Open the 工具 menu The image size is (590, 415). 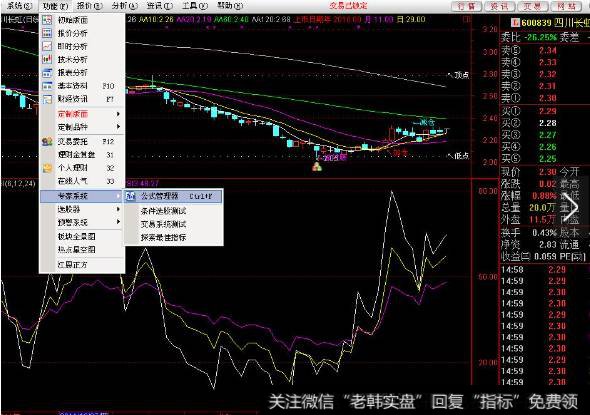[195, 6]
